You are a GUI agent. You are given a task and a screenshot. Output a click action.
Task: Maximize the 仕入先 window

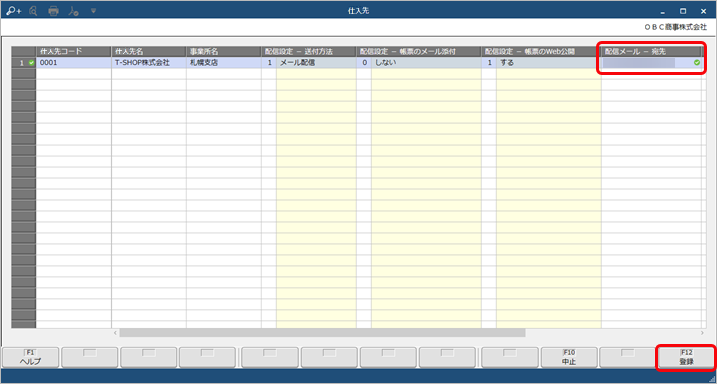click(x=683, y=11)
